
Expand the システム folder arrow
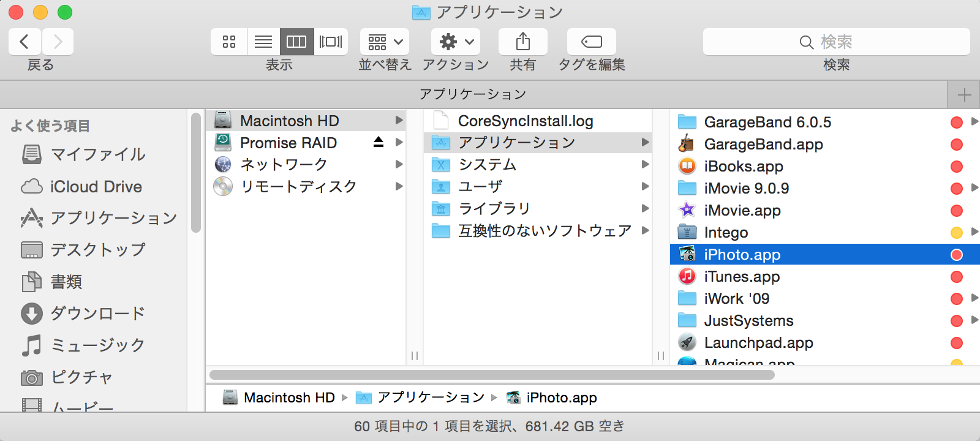[x=645, y=164]
